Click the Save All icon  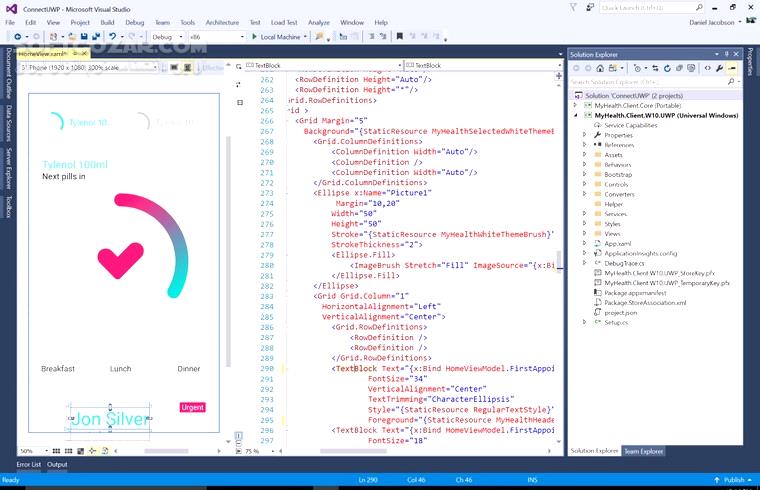[96, 37]
